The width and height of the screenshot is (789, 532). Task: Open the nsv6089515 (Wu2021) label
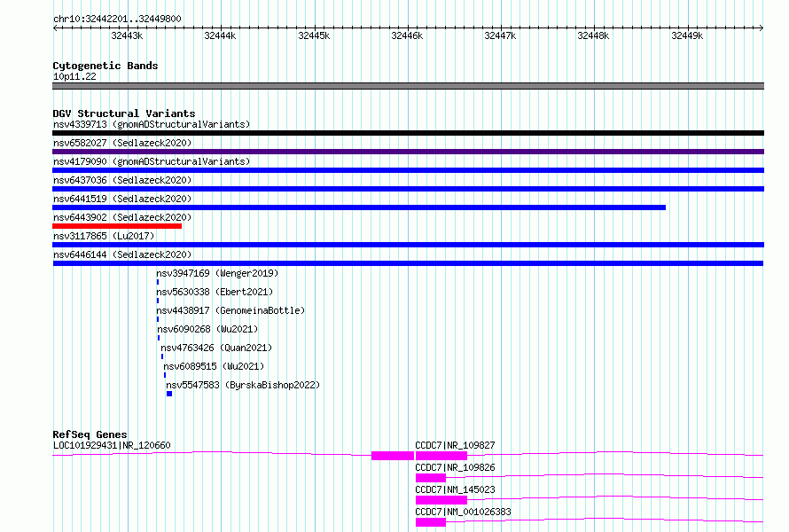(214, 366)
